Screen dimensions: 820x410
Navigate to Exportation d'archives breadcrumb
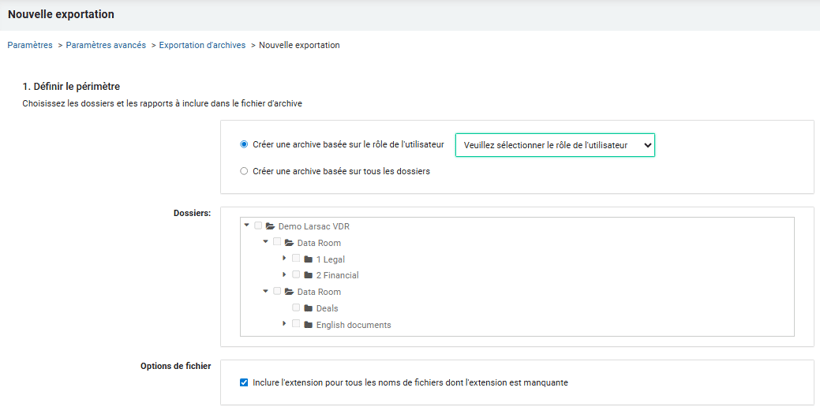tap(202, 45)
